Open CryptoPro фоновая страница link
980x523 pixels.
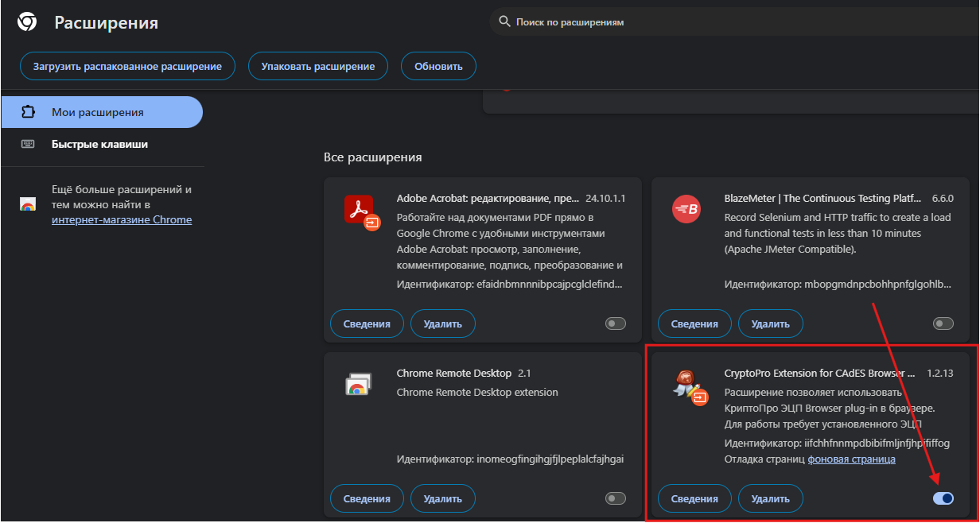click(x=852, y=459)
